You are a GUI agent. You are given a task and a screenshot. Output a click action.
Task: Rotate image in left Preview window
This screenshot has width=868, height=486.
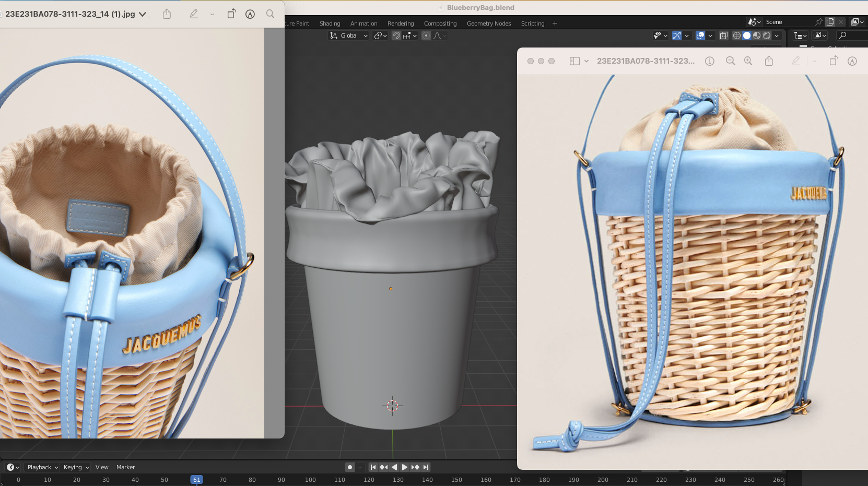[x=231, y=14]
